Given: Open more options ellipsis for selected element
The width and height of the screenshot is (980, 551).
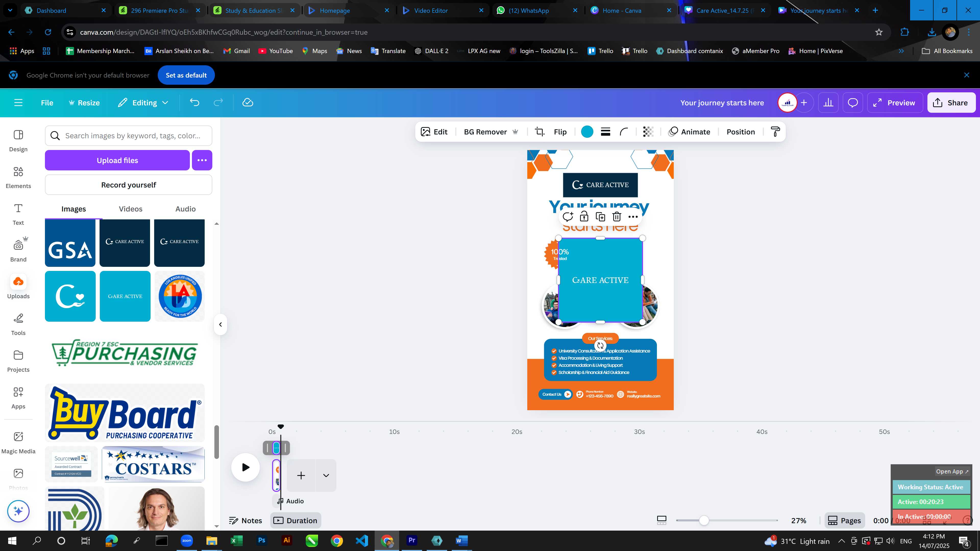Looking at the screenshot, I should tap(633, 217).
